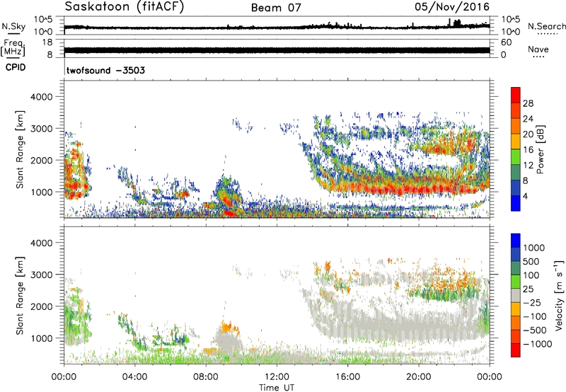Click the 'Nave' legend label
566x392 pixels.
click(x=538, y=49)
